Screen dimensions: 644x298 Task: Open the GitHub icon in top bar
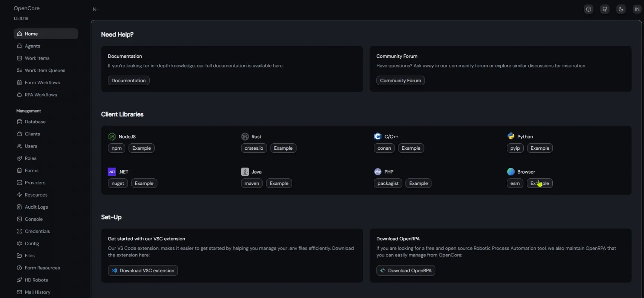click(605, 9)
